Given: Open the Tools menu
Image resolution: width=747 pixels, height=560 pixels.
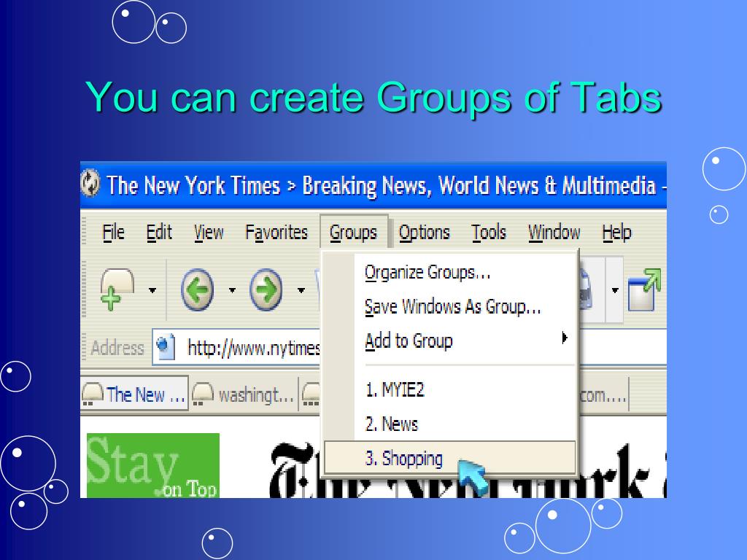Looking at the screenshot, I should point(489,233).
